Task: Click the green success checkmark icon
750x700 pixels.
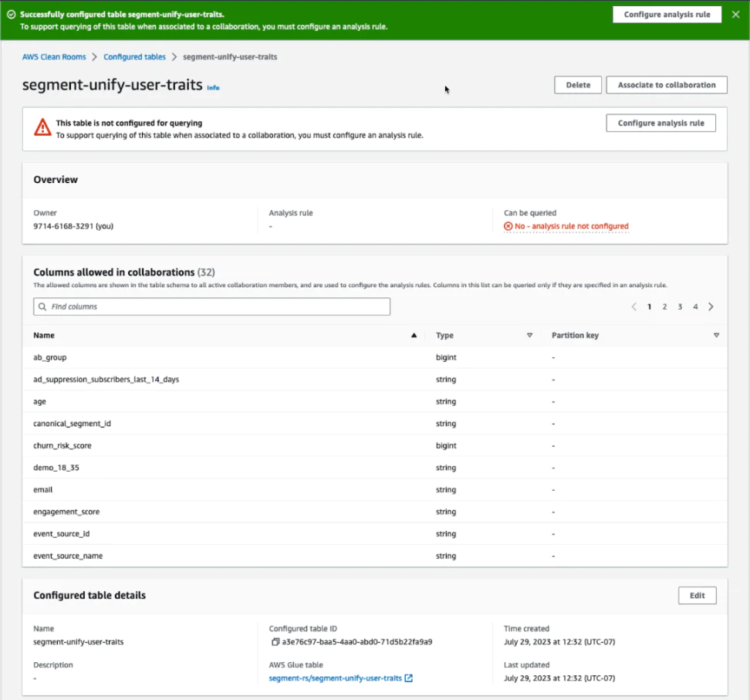Action: (10, 13)
